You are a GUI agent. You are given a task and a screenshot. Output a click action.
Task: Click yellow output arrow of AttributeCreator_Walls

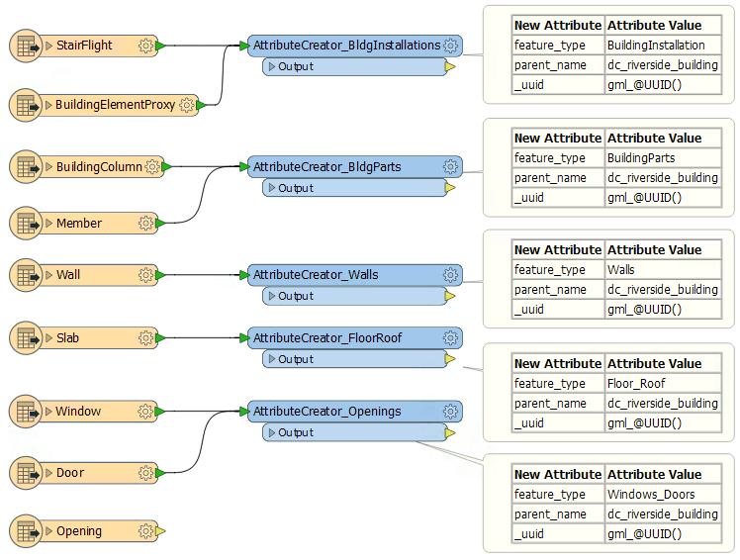(x=450, y=296)
